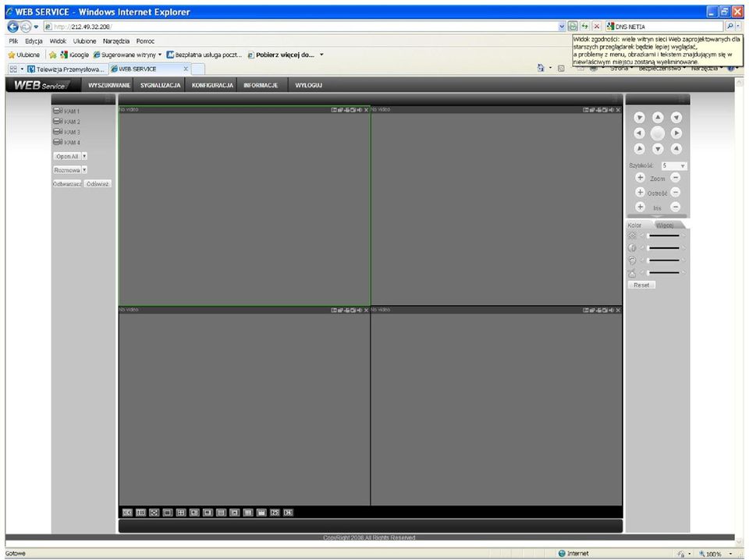The image size is (749, 560).
Task: Open the SYGNALIZACJA menu
Action: pyautogui.click(x=161, y=85)
